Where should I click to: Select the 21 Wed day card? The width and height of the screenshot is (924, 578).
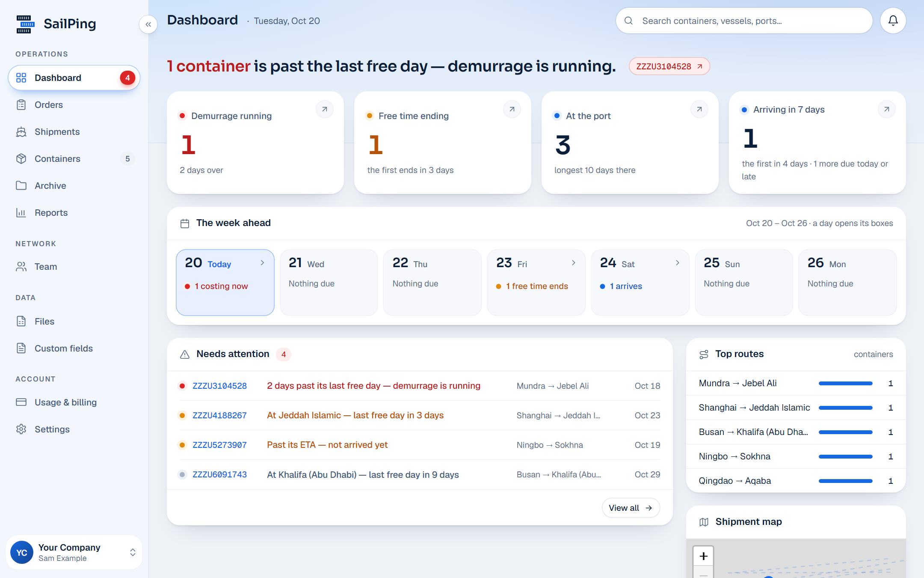tap(329, 283)
